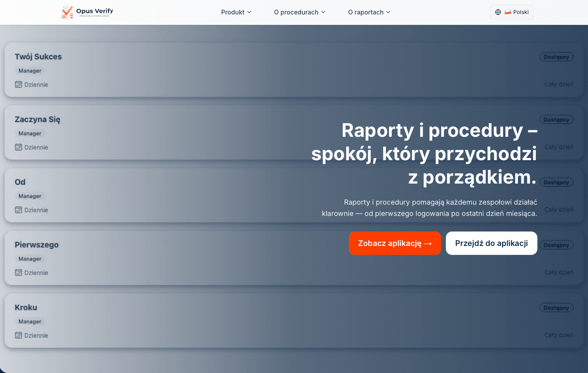The height and width of the screenshot is (373, 588).
Task: Open the Produkt menu
Action: (236, 12)
